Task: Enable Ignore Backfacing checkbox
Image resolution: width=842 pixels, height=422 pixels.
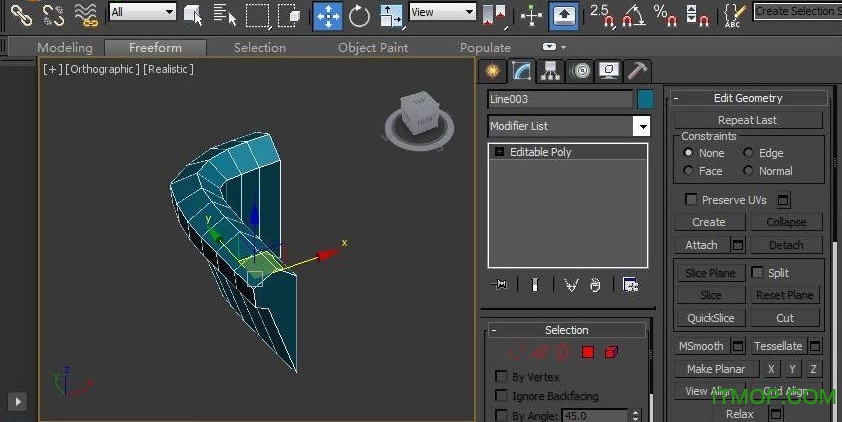Action: 501,396
